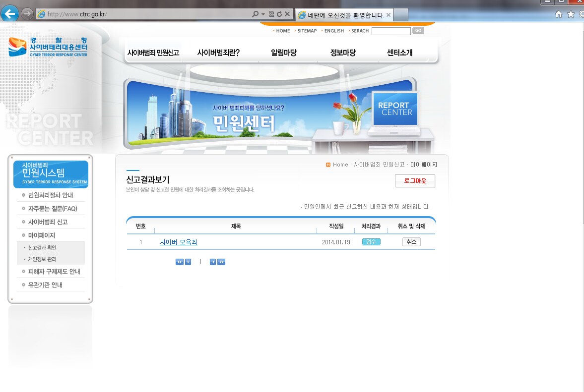
Task: Click the Refresh icon in address bar
Action: coord(280,14)
